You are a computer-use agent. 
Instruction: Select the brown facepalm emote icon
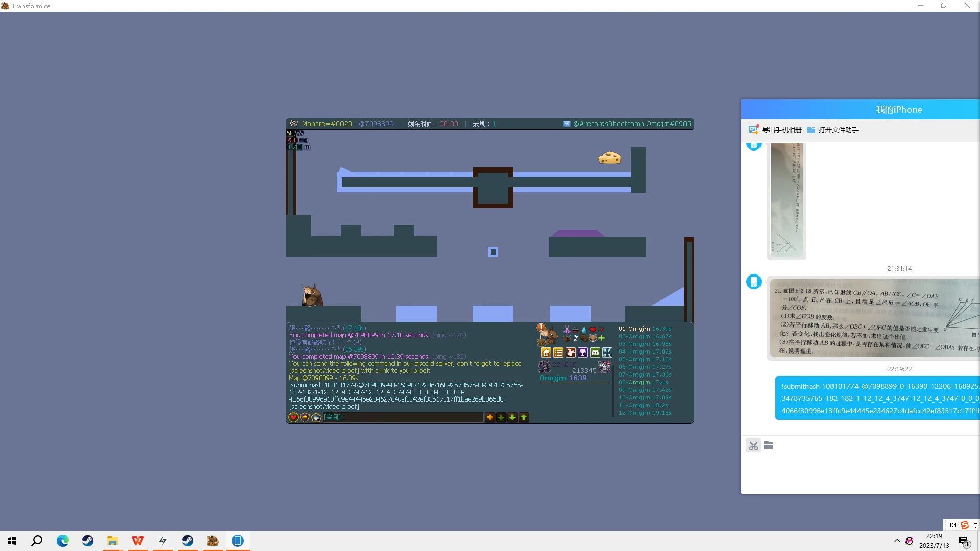[584, 338]
